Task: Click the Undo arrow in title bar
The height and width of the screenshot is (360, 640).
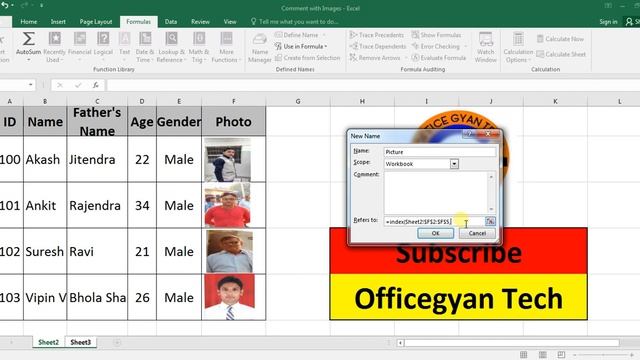Action: click(5, 5)
